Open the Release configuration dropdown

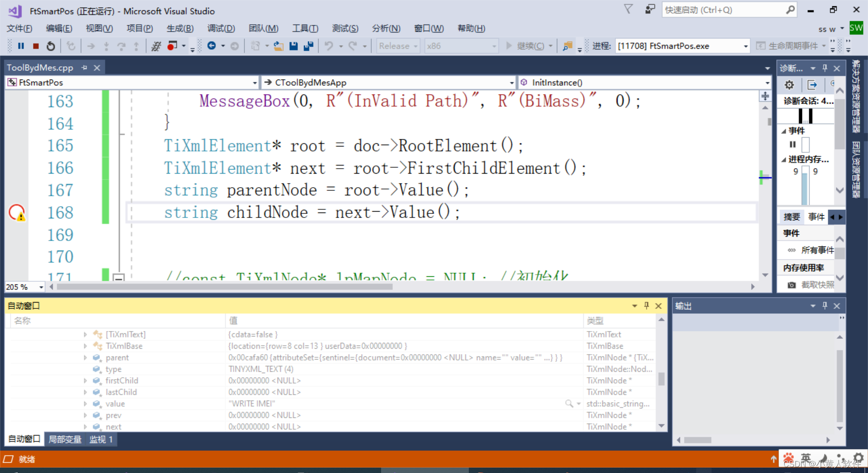tap(416, 46)
